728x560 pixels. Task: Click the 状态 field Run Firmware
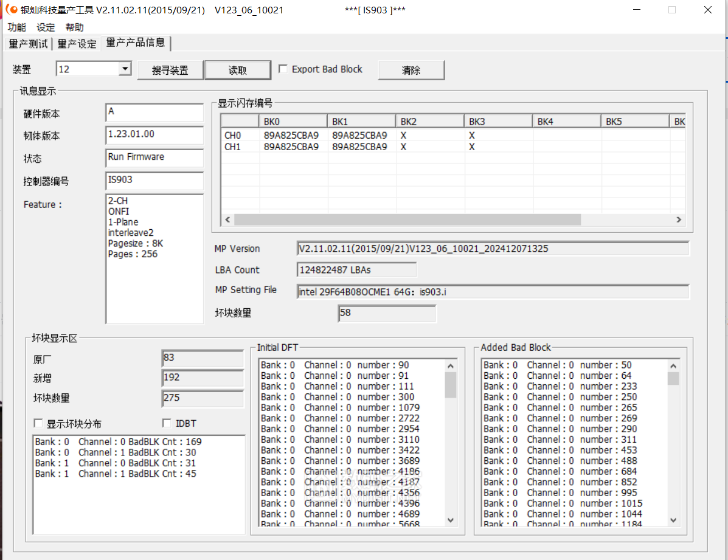[x=154, y=158]
